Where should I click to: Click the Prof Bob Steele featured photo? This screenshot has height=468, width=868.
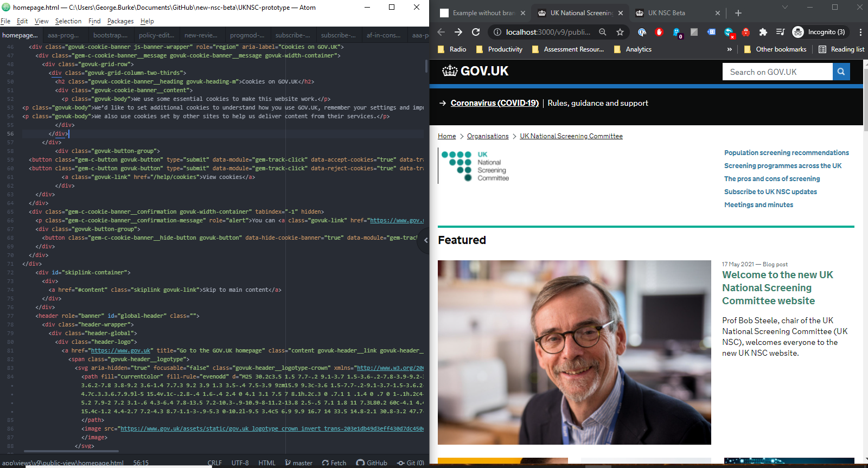(x=575, y=352)
